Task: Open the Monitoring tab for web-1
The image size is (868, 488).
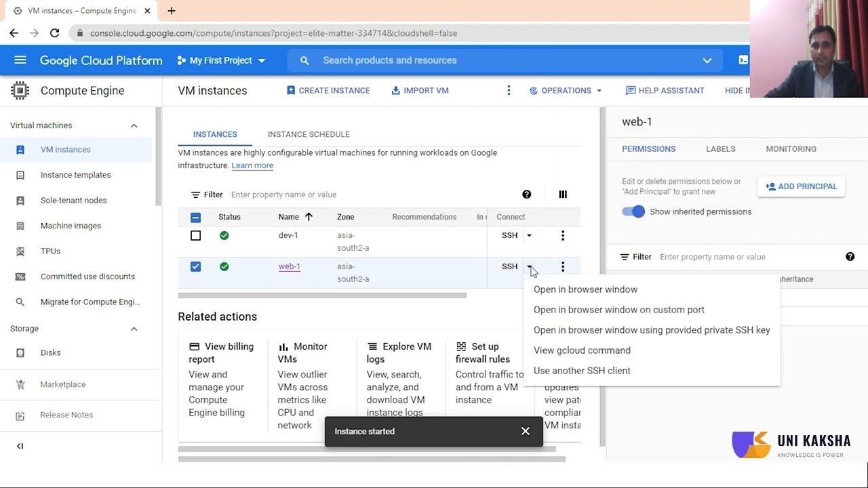Action: tap(791, 149)
